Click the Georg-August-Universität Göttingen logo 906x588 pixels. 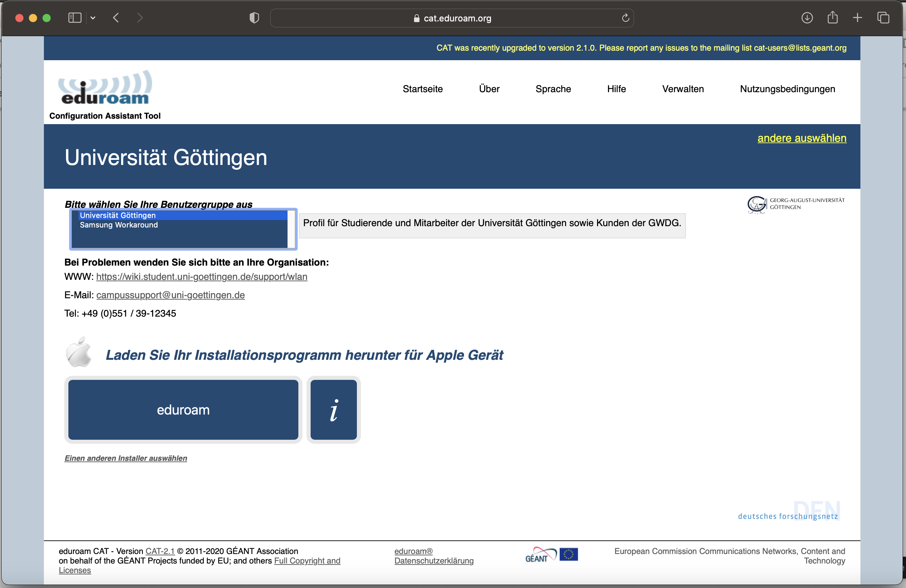(x=796, y=205)
